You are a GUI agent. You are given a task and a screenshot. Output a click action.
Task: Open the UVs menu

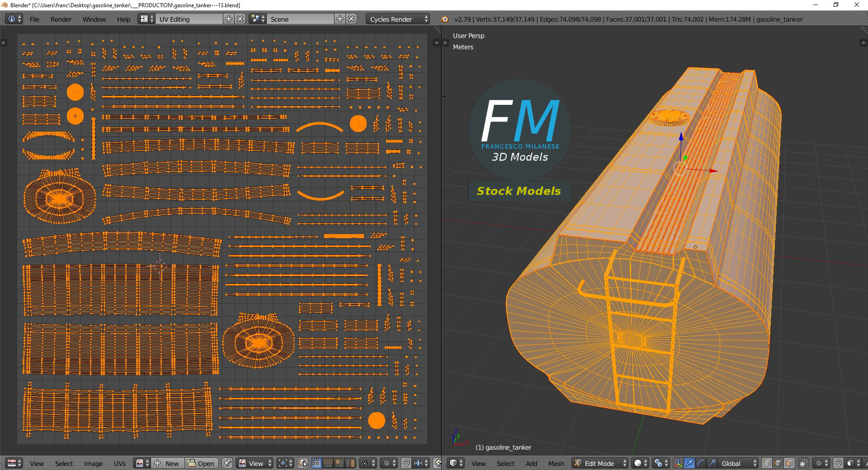coord(120,464)
